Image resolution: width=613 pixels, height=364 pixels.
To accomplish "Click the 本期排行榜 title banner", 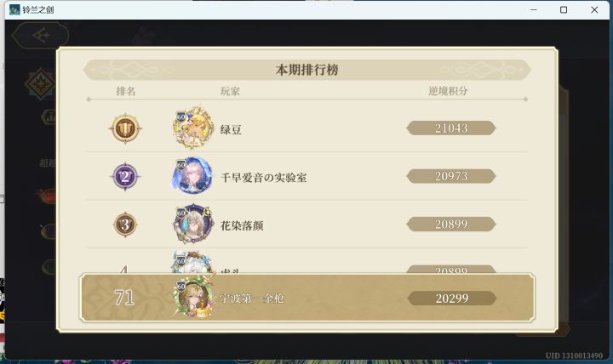I will [306, 70].
